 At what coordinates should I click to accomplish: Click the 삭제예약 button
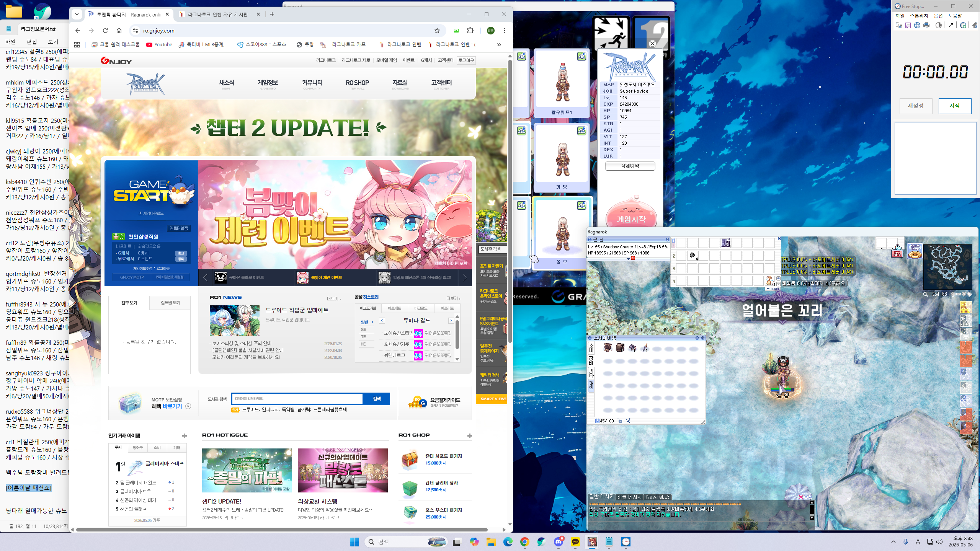click(x=630, y=166)
